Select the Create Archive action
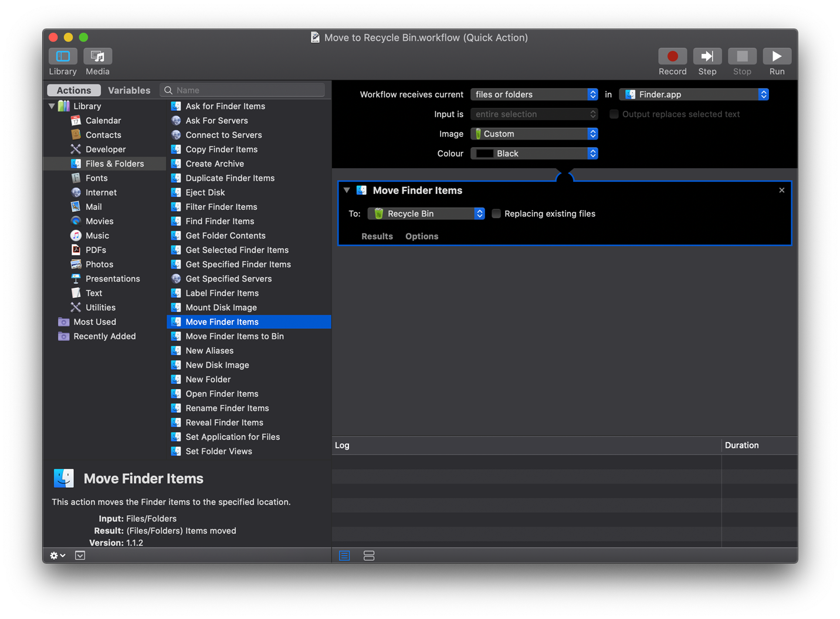 [249, 164]
